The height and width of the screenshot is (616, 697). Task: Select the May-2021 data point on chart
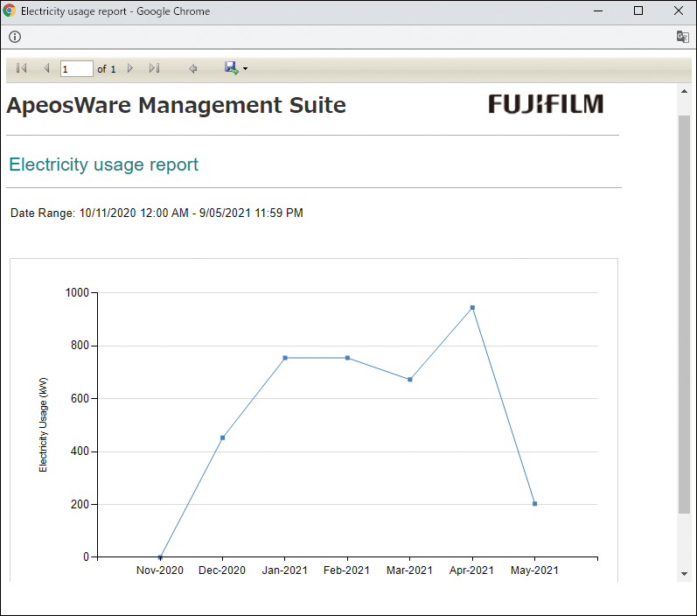click(x=534, y=504)
